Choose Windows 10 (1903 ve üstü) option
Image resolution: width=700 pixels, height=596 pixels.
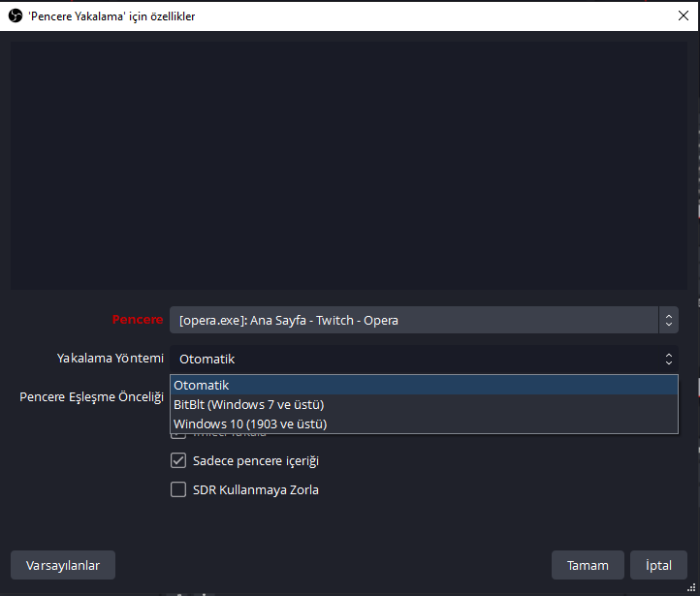[x=424, y=423]
